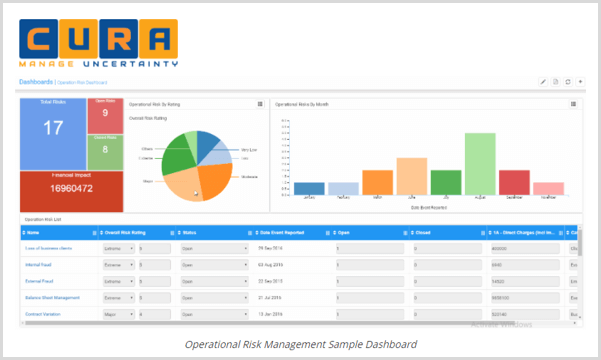This screenshot has width=601, height=360.
Task: Click the Open count field for Internal fraud
Action: click(x=370, y=265)
